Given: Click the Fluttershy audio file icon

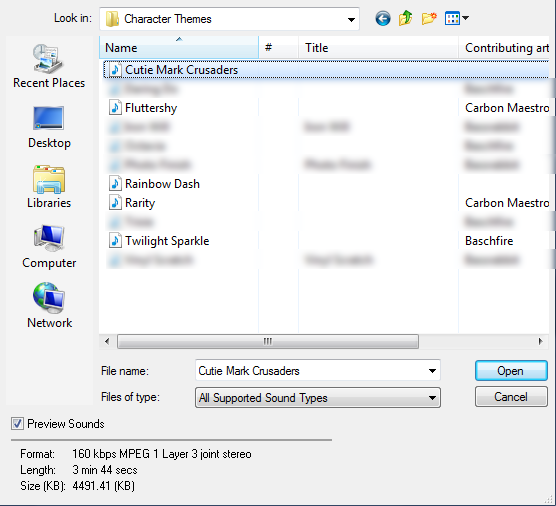Looking at the screenshot, I should coord(115,108).
